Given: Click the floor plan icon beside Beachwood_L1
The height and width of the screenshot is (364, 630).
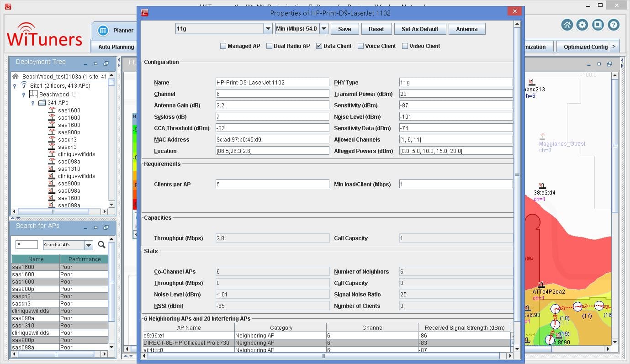Looking at the screenshot, I should tap(33, 94).
